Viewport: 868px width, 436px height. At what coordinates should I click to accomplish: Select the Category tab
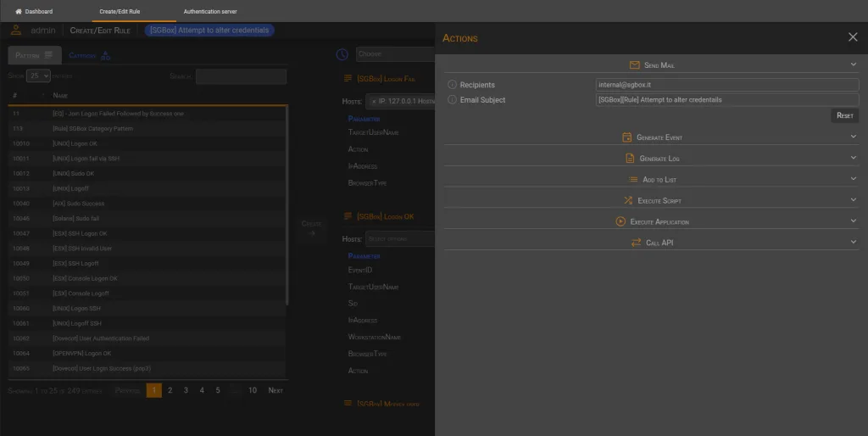coord(89,55)
